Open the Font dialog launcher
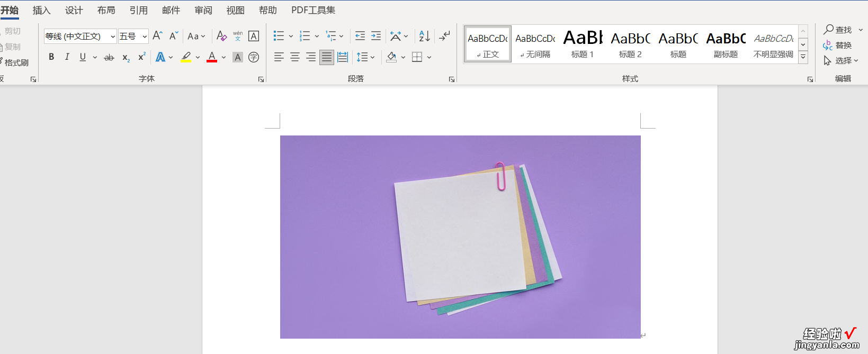Screen dimensions: 868x354 261,79
